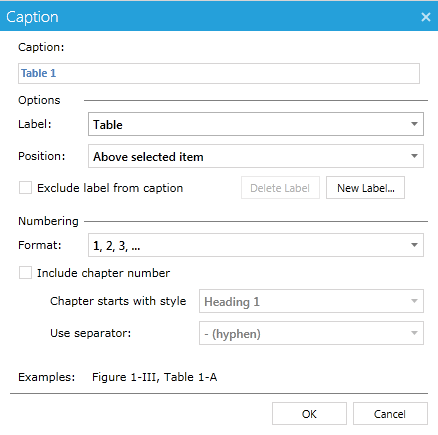Image resolution: width=438 pixels, height=435 pixels.
Task: Open the Chapter starts with style dropdown
Action: click(311, 301)
